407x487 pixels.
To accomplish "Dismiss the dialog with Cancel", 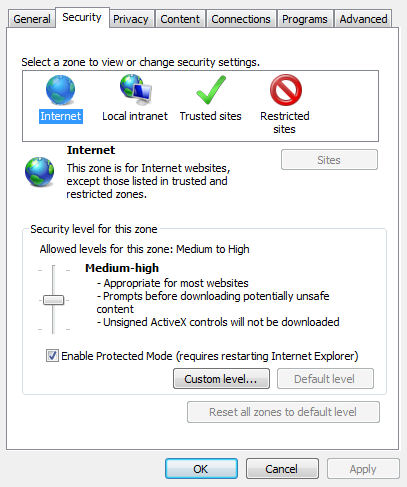I will tap(282, 469).
